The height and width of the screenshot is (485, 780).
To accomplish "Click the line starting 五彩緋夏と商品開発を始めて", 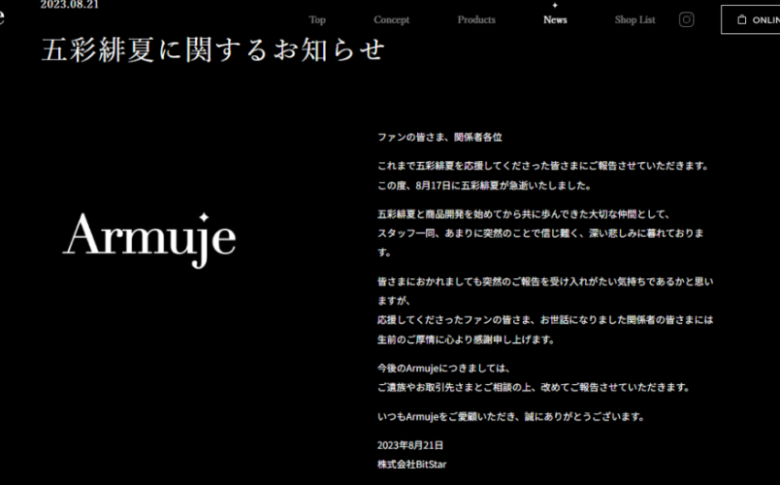I will pyautogui.click(x=524, y=214).
